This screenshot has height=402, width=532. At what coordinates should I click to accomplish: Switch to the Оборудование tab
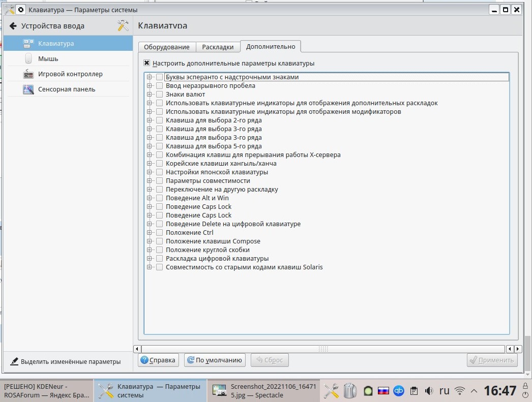(166, 47)
